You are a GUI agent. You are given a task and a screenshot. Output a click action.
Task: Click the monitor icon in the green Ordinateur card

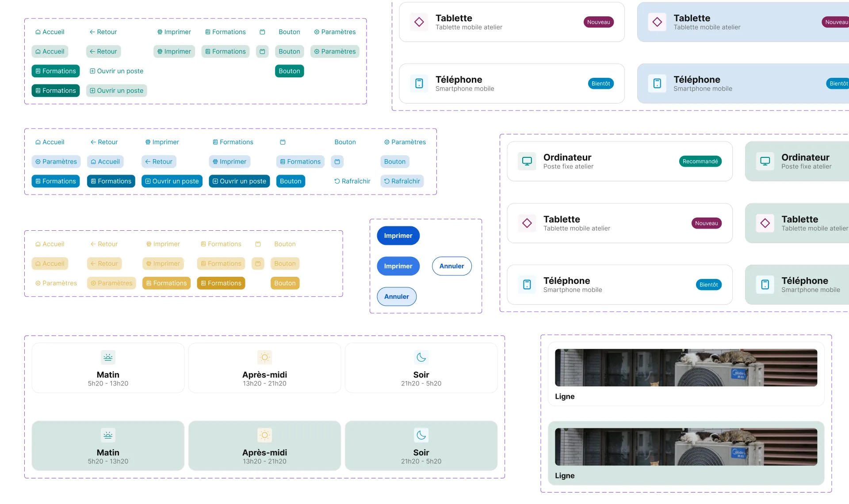pyautogui.click(x=765, y=161)
